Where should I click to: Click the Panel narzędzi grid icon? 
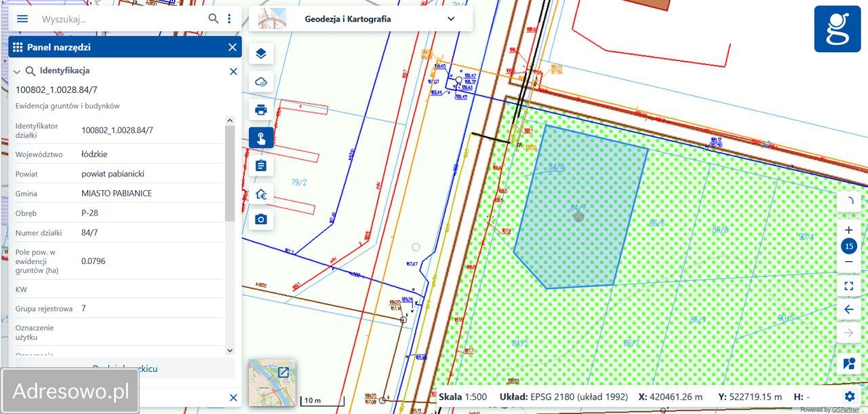coord(18,47)
